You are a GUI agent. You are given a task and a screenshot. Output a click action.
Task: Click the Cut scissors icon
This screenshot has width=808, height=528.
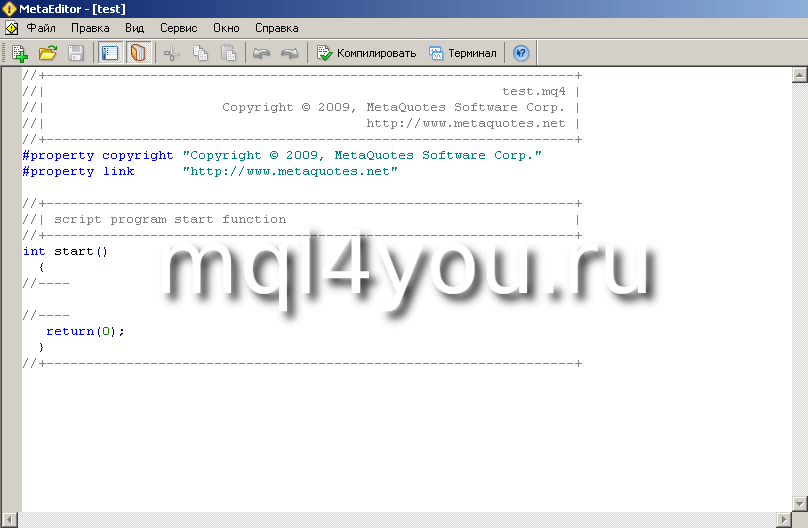172,53
